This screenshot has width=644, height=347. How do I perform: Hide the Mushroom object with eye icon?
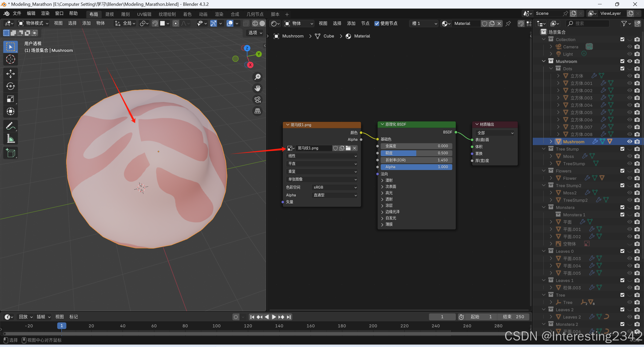(629, 142)
